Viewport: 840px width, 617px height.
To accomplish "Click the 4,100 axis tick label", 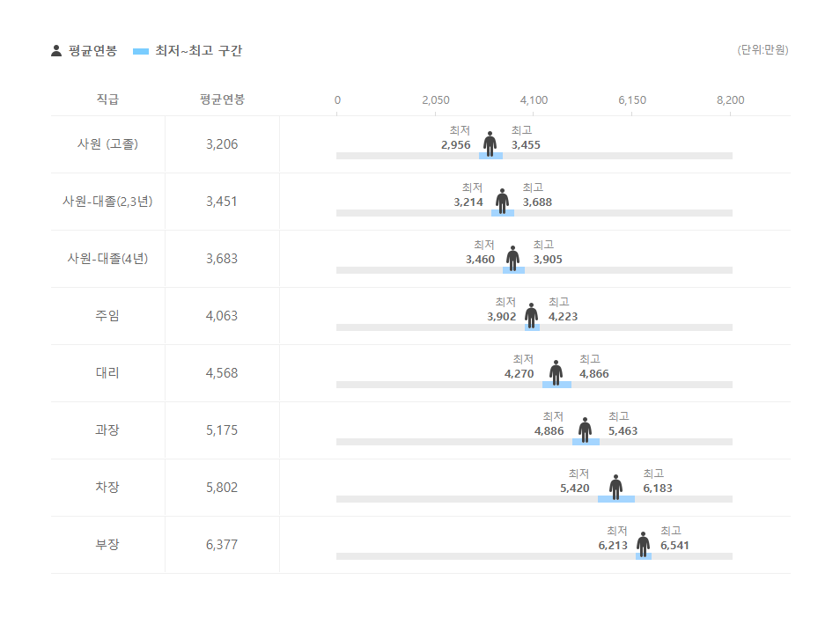I will tap(534, 100).
